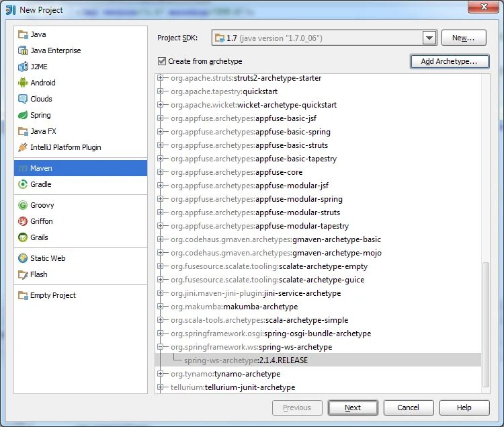Image resolution: width=504 pixels, height=427 pixels.
Task: Expand the gmaven-archetype-basic node
Action: [160, 239]
